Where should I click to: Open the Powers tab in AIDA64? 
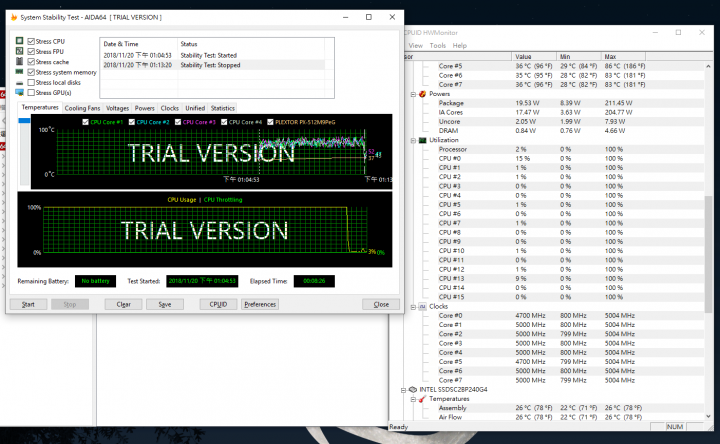[145, 108]
